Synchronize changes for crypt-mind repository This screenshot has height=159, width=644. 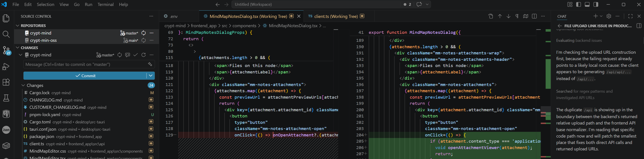143,33
